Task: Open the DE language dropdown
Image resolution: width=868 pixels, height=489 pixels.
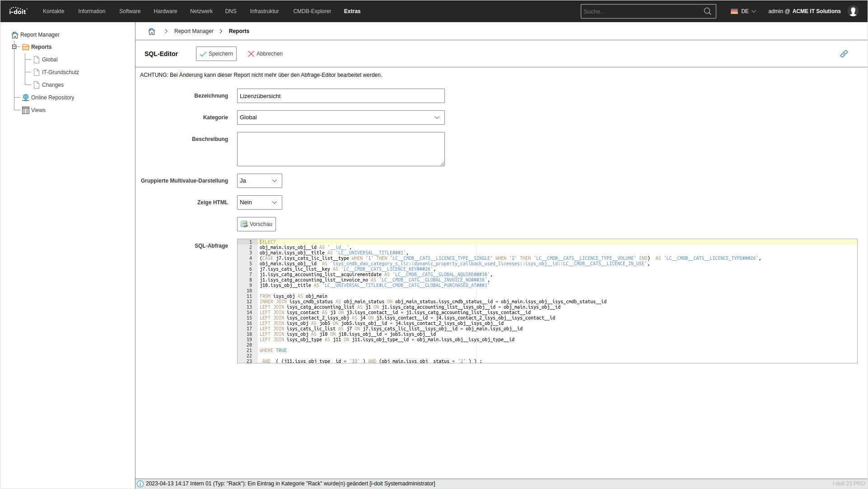Action: 743,11
